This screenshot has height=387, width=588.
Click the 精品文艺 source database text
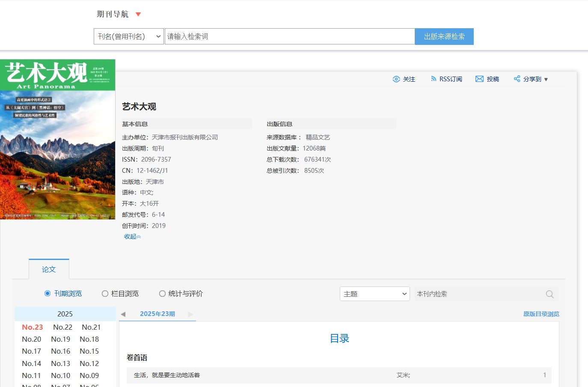coord(318,137)
